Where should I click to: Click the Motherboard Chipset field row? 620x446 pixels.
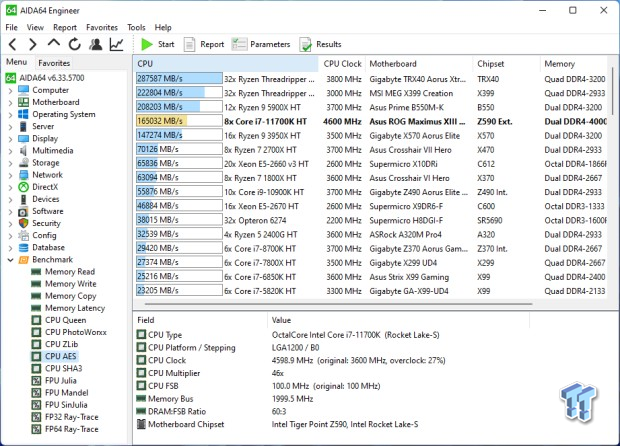332,424
